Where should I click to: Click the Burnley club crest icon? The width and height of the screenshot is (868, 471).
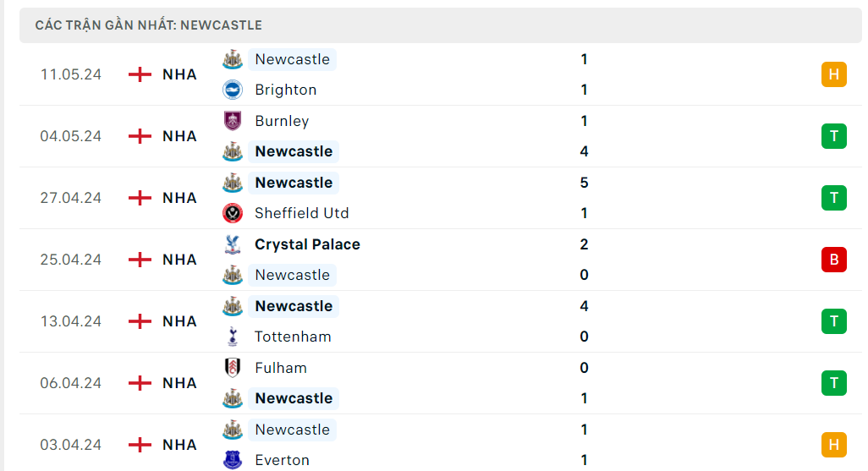pos(232,121)
